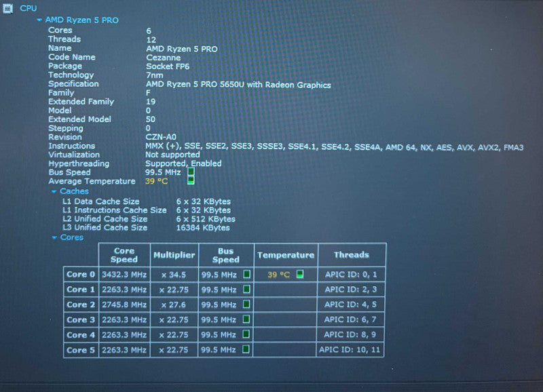Click the Multiplier column header

[x=174, y=255]
